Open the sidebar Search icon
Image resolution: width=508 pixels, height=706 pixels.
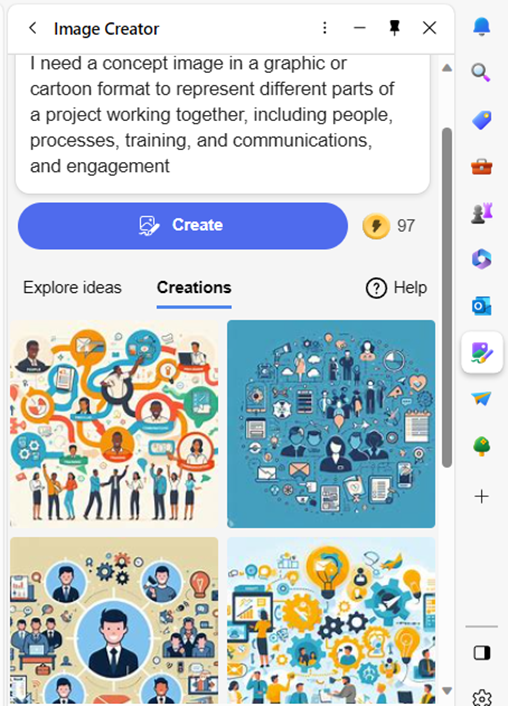click(481, 72)
